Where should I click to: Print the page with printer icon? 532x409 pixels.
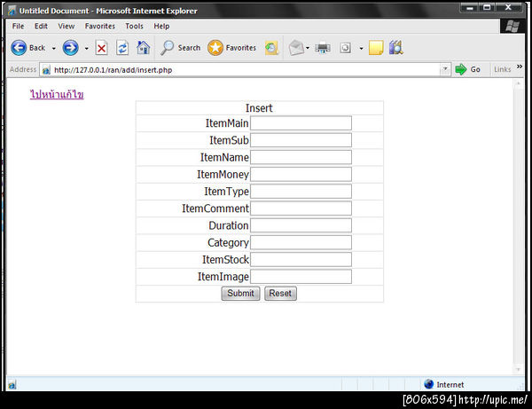tap(323, 48)
